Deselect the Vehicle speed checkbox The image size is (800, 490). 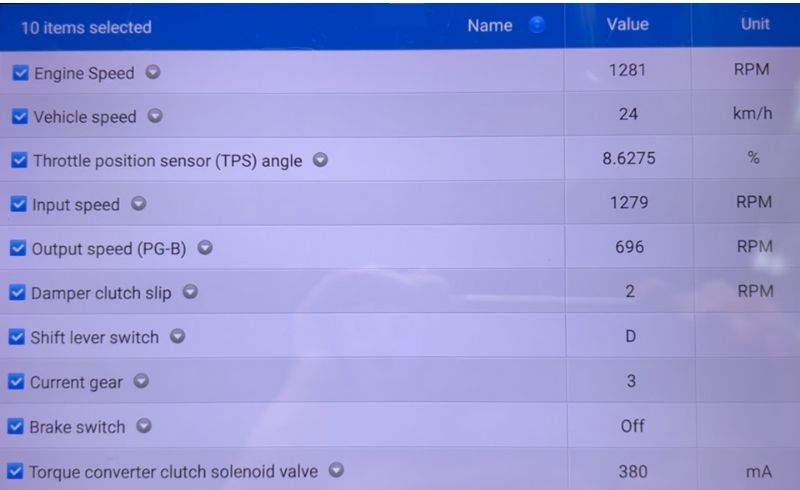pyautogui.click(x=20, y=117)
